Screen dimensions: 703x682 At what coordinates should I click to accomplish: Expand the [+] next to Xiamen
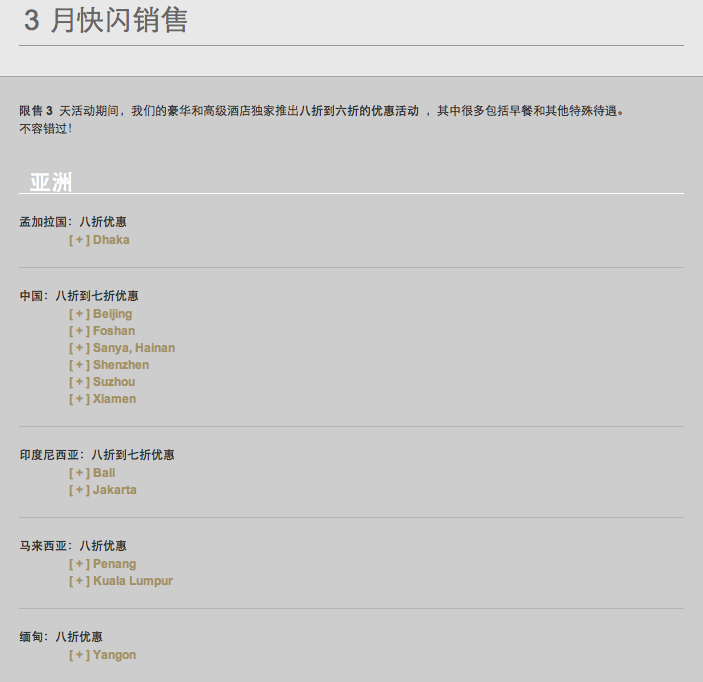(79, 399)
